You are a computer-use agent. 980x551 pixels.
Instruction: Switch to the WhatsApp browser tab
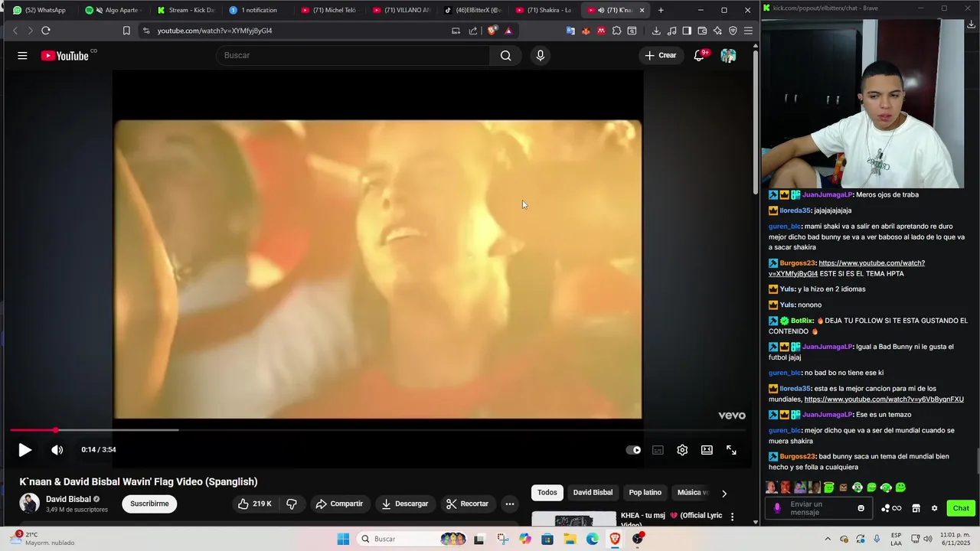pos(40,10)
